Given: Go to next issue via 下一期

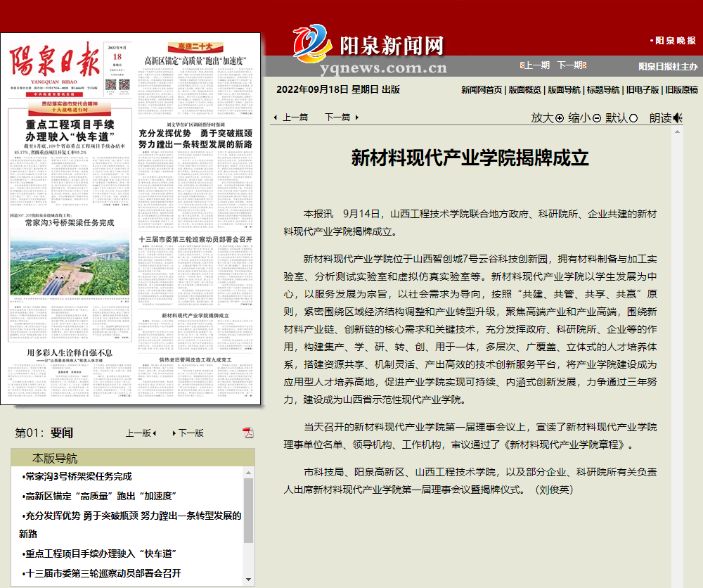Looking at the screenshot, I should (x=571, y=65).
